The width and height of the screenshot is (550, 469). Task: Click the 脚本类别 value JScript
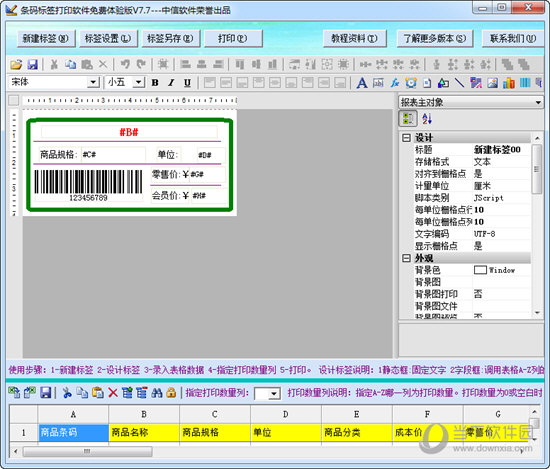point(502,198)
